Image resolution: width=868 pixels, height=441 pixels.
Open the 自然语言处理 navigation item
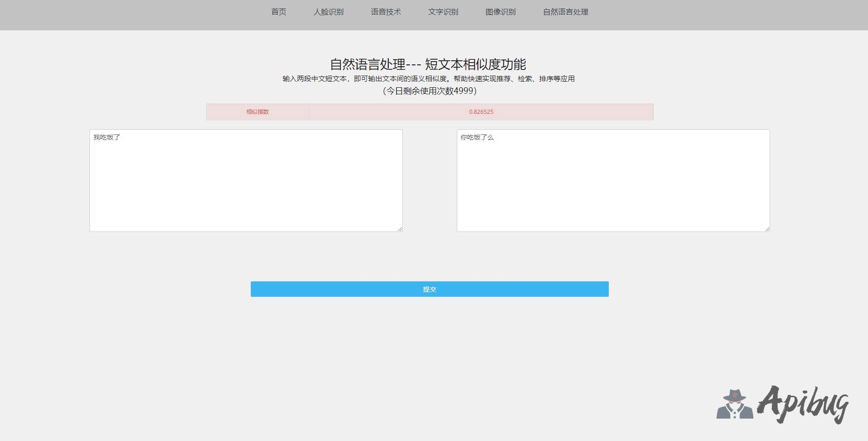565,12
